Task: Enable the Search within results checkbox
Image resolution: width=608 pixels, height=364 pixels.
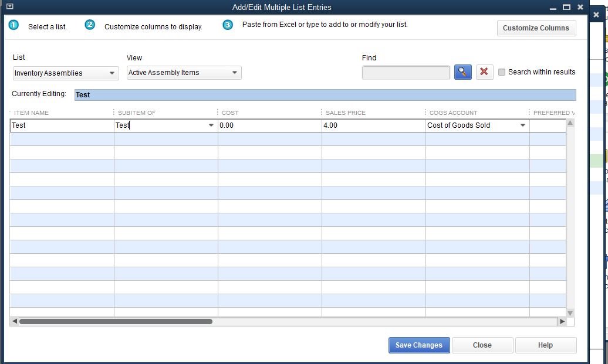Action: [502, 72]
